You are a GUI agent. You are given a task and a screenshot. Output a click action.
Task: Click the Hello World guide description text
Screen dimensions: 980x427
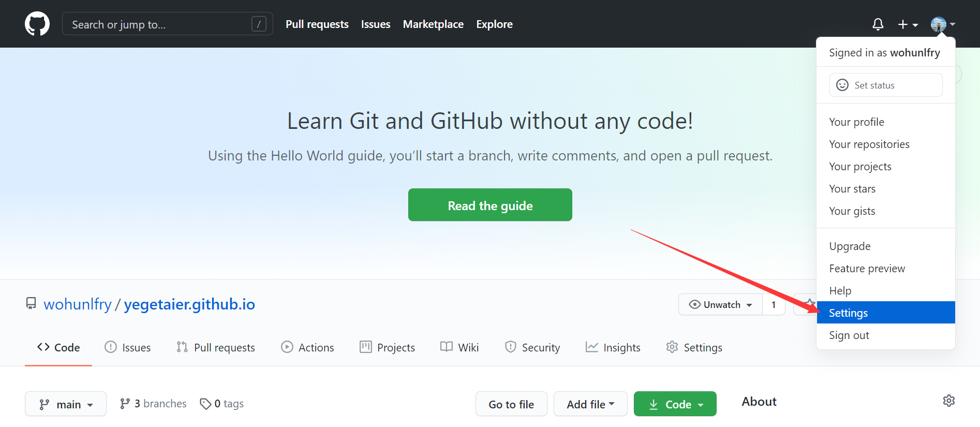[490, 156]
